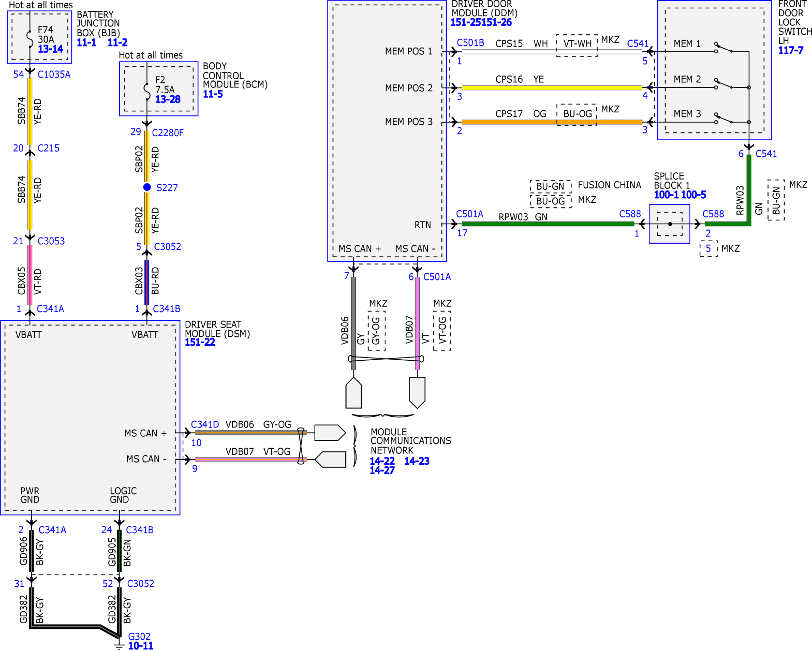Viewport: 812px width, 650px height.
Task: Open page reference link 13-14
Action: tap(50, 49)
